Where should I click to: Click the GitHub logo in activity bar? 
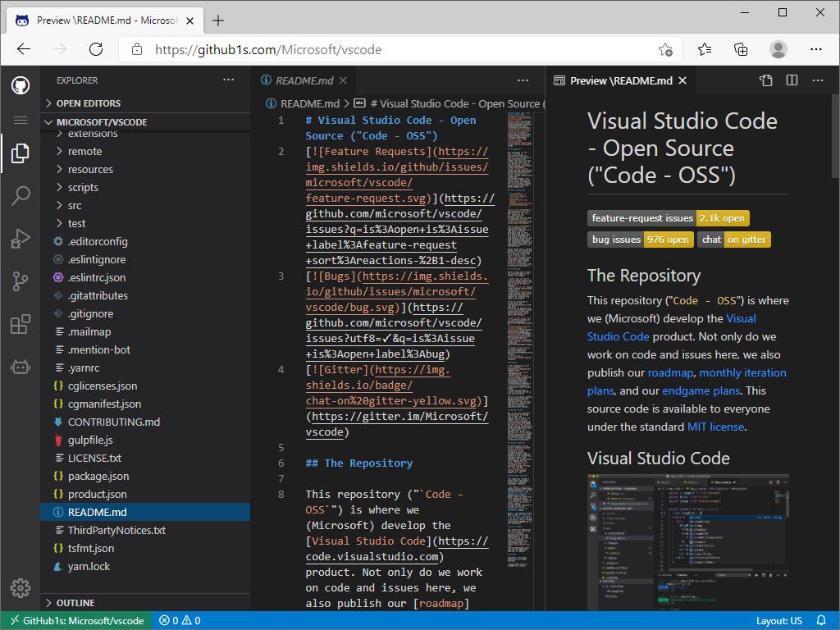click(21, 85)
